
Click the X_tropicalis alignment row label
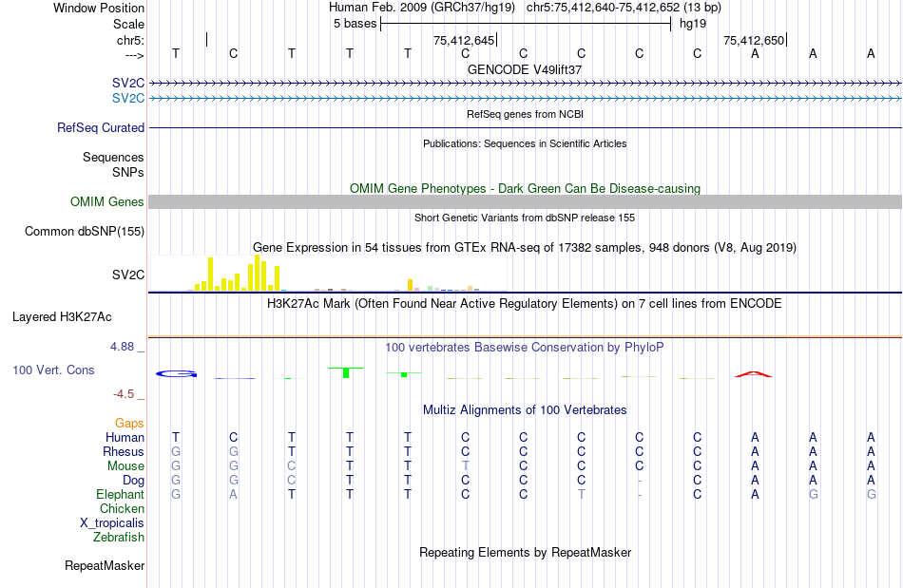pyautogui.click(x=112, y=523)
